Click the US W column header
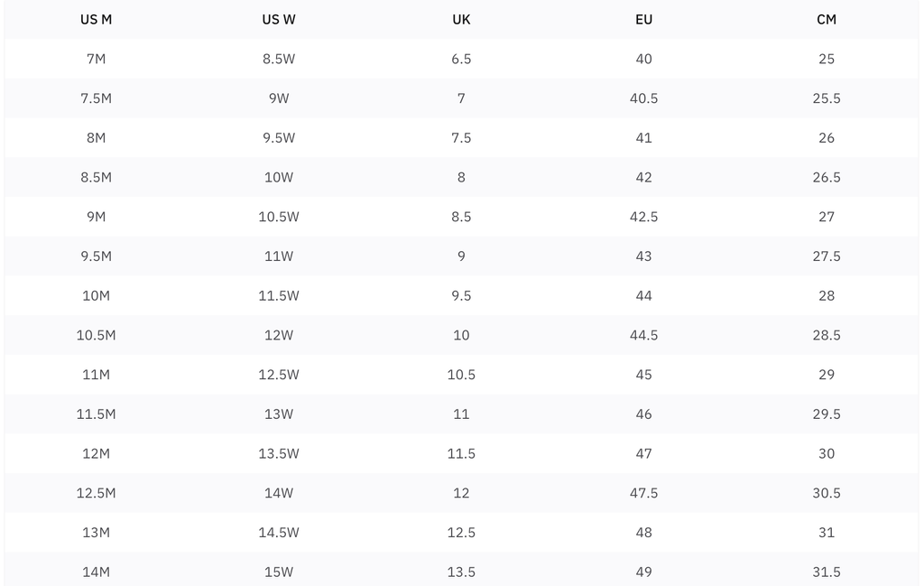 click(278, 19)
